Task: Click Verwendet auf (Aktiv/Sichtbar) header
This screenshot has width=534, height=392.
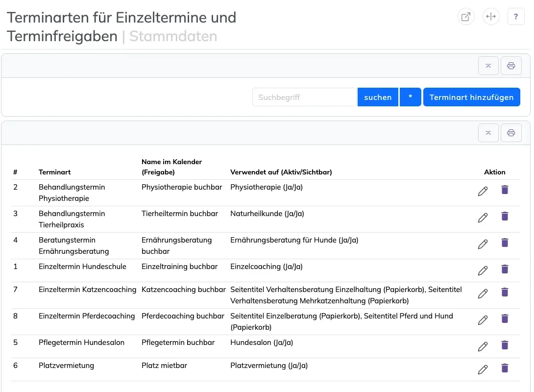Action: 281,172
